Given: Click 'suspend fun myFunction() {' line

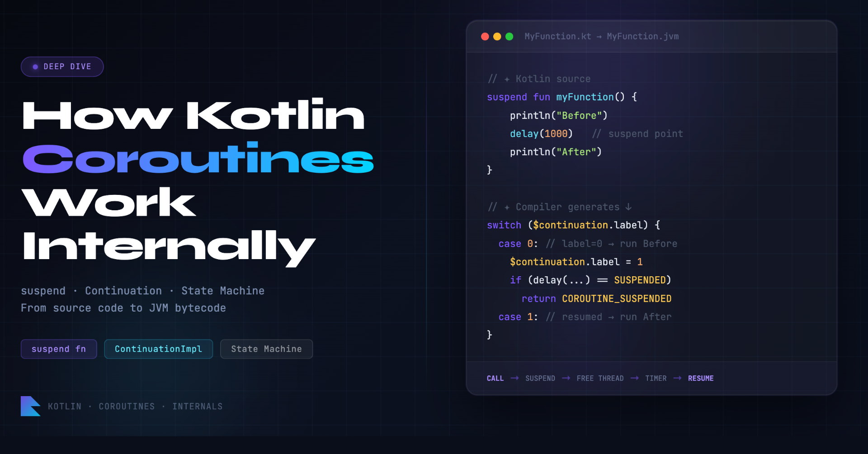Looking at the screenshot, I should [562, 97].
